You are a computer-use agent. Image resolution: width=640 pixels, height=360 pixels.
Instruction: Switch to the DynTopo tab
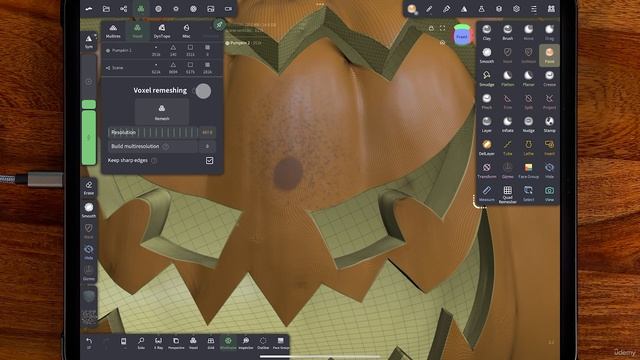(162, 31)
